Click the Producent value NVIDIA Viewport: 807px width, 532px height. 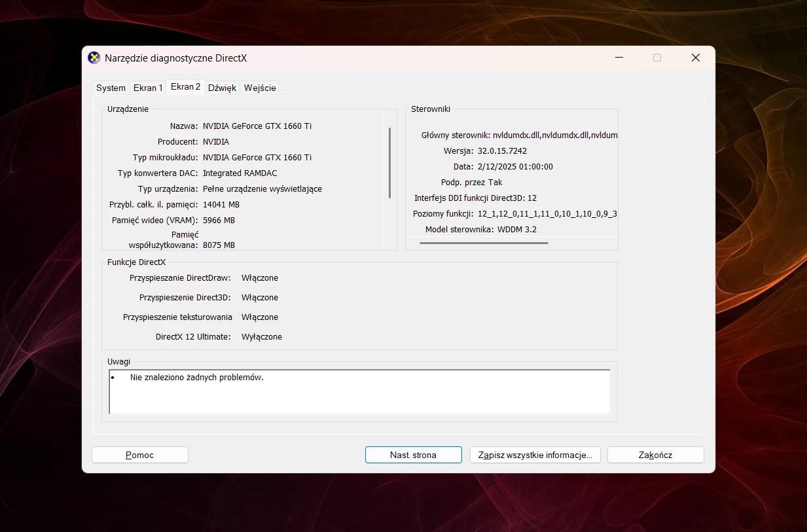[x=216, y=141]
